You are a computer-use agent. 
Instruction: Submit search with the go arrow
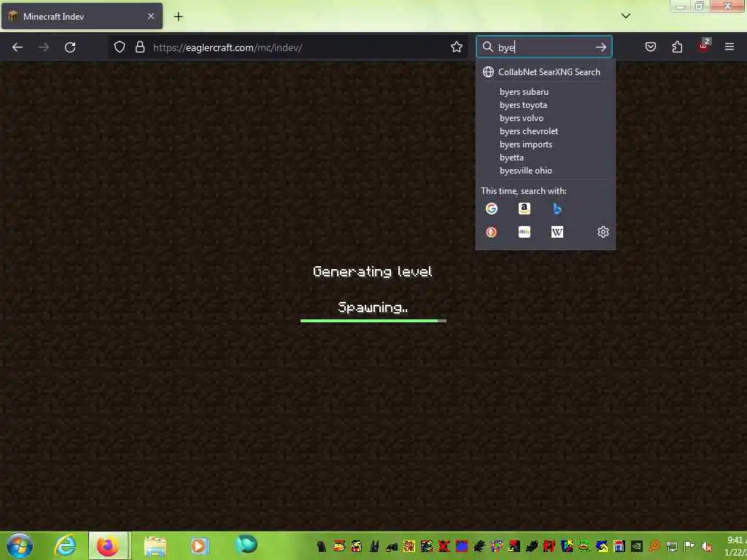coord(601,47)
